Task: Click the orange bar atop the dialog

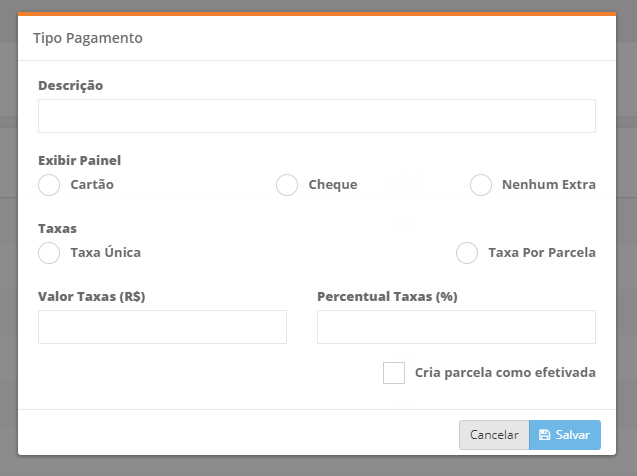Action: (316, 14)
